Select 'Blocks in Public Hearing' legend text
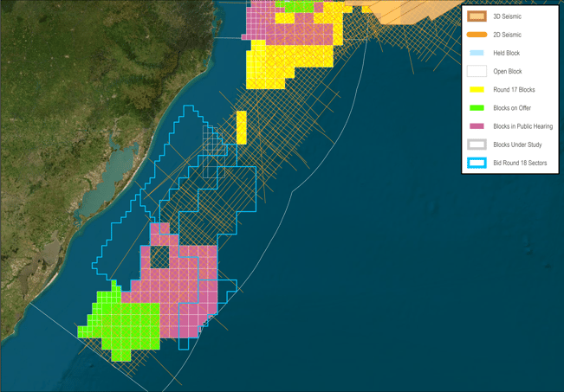The width and height of the screenshot is (564, 392). (x=523, y=126)
